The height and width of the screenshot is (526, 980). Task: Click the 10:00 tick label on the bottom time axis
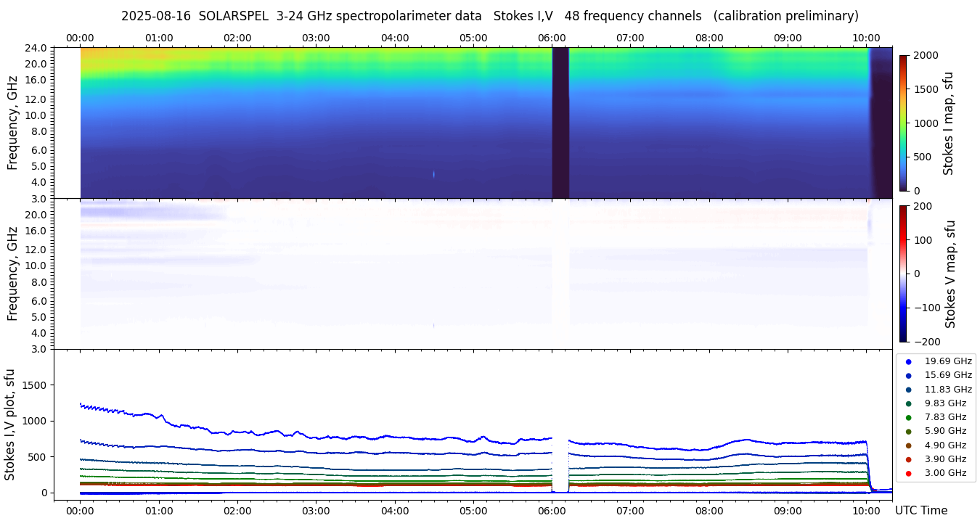coord(866,510)
